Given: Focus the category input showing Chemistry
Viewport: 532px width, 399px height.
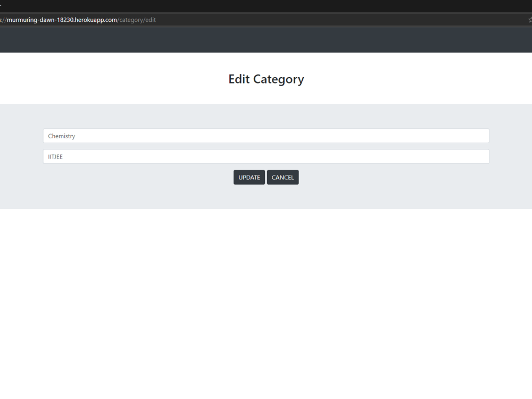Looking at the screenshot, I should click(266, 136).
